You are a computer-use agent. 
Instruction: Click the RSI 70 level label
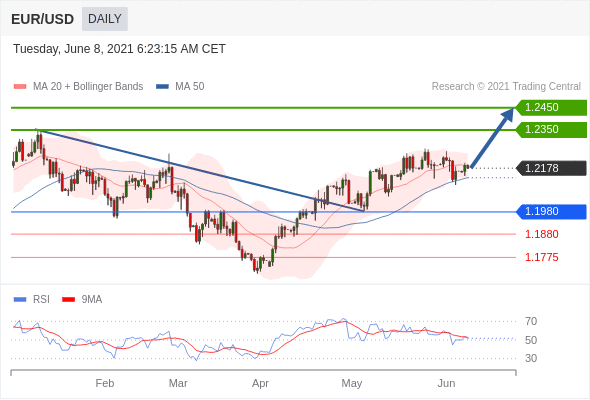pos(531,321)
